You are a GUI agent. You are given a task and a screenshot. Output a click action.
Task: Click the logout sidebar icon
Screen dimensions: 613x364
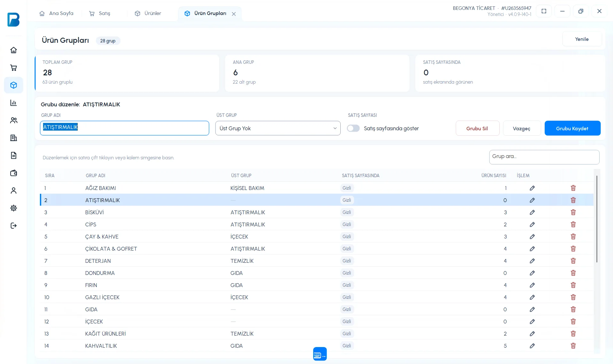click(x=13, y=226)
